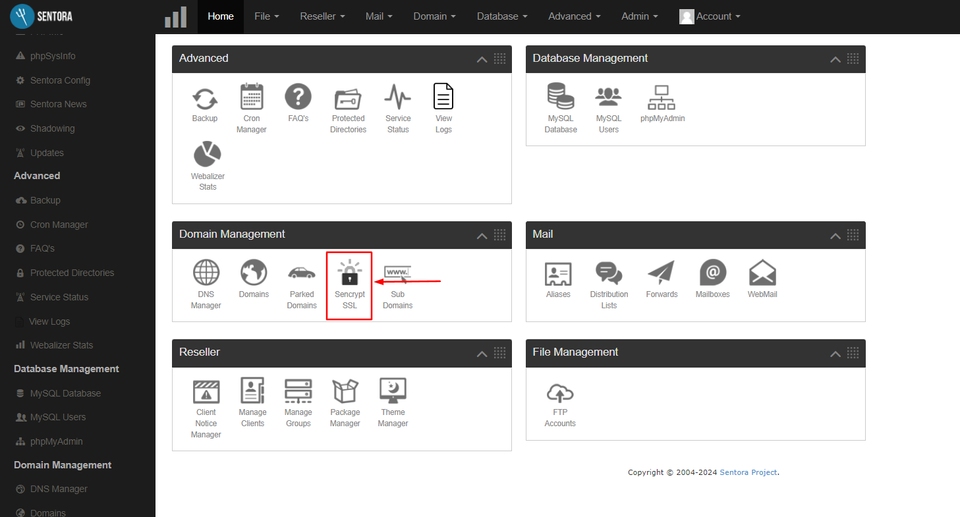This screenshot has height=517, width=960.
Task: Click the Advanced panel grid drag handle
Action: click(x=500, y=59)
